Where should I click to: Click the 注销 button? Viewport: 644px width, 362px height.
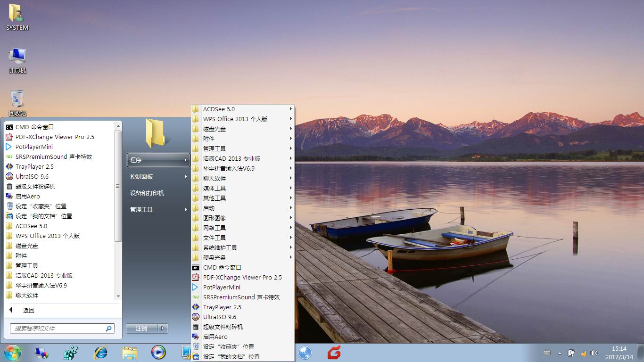pos(141,329)
